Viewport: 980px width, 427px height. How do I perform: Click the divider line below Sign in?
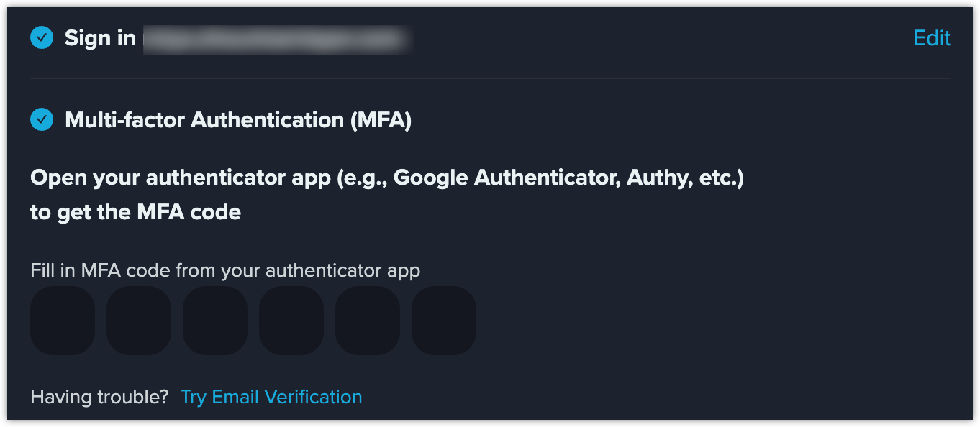[491, 78]
